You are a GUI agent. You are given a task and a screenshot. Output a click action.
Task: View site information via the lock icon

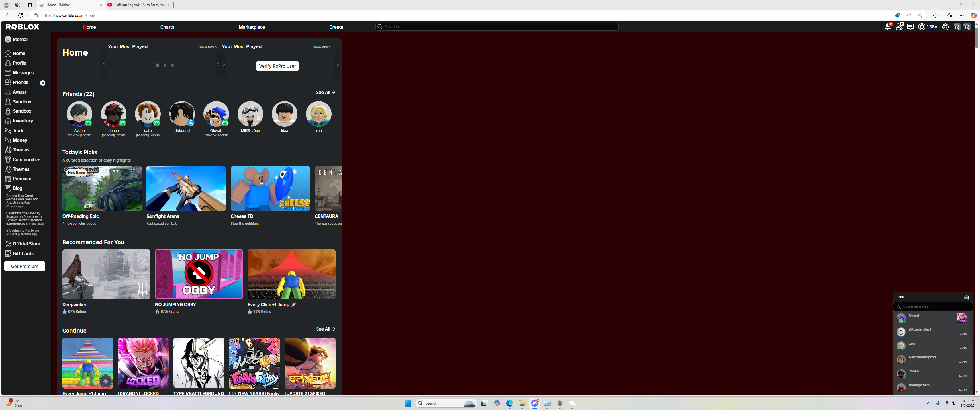[x=36, y=15]
